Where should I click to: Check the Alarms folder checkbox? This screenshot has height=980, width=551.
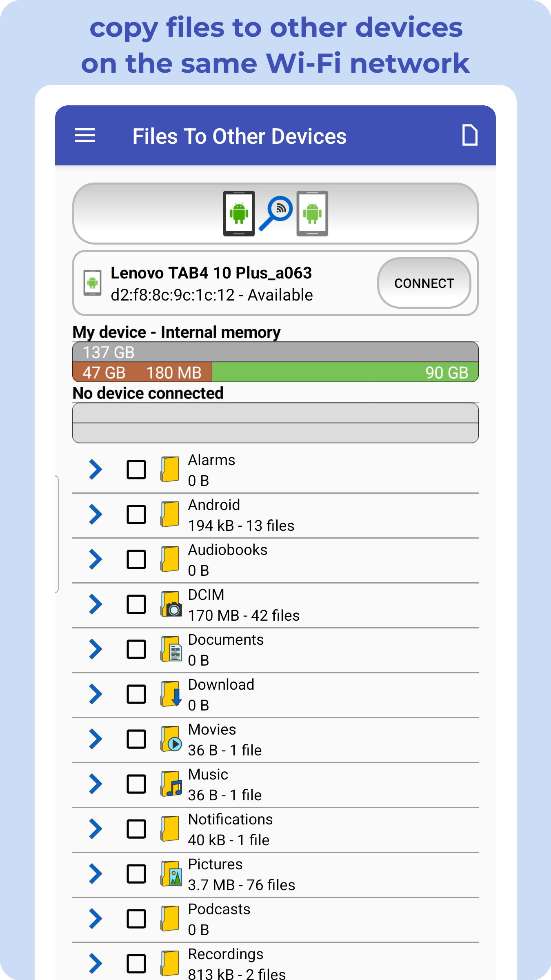pyautogui.click(x=136, y=470)
